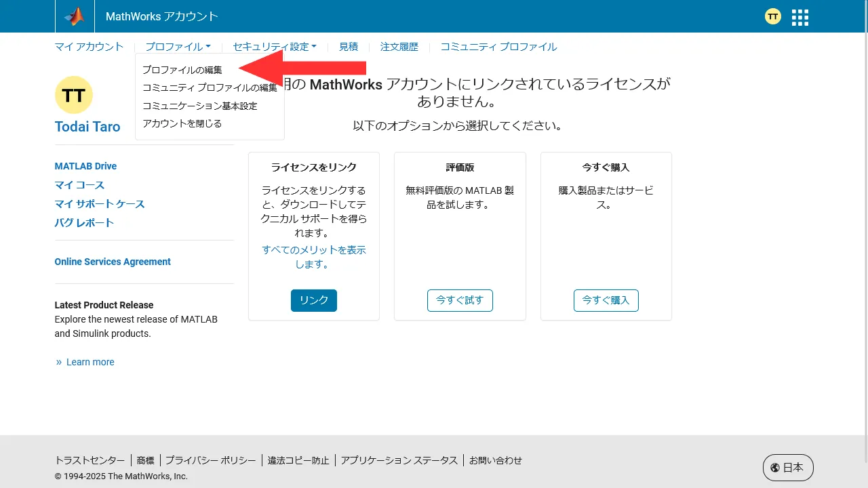
Task: Open コミュニティ プロファイル in navigation bar
Action: click(x=498, y=47)
